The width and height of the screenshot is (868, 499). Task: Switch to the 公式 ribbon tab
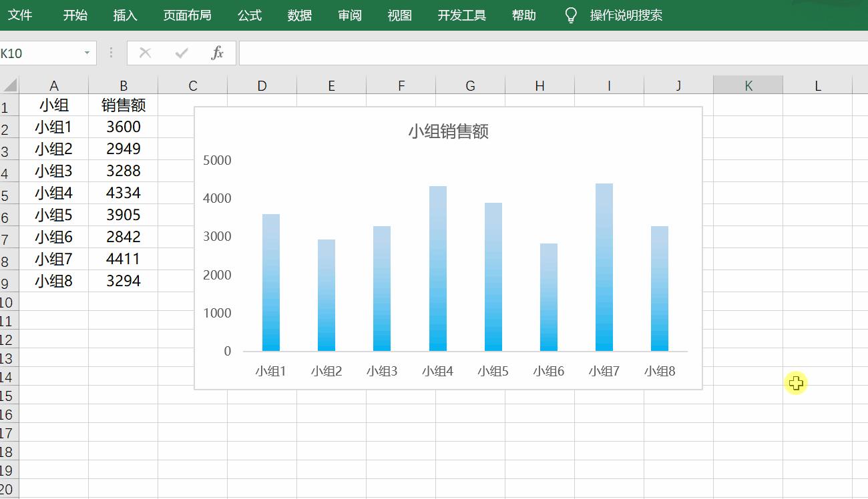[249, 15]
